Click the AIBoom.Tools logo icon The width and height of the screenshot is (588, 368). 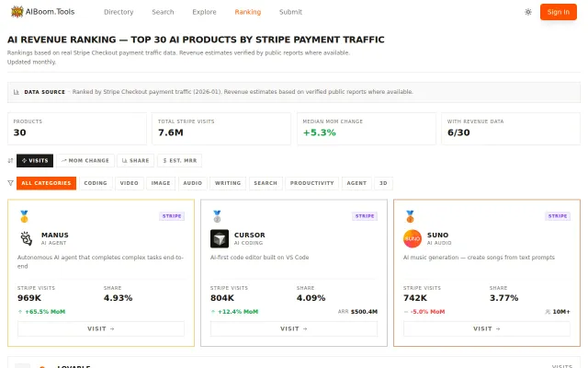(x=17, y=12)
